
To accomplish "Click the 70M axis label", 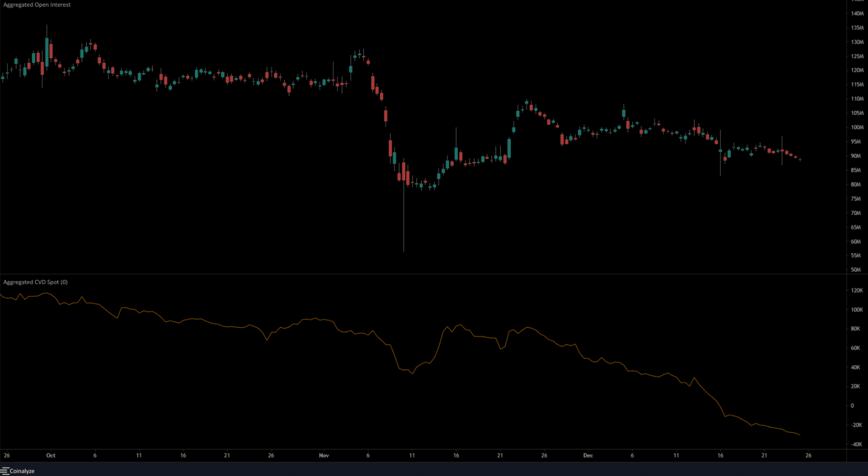I will point(856,213).
